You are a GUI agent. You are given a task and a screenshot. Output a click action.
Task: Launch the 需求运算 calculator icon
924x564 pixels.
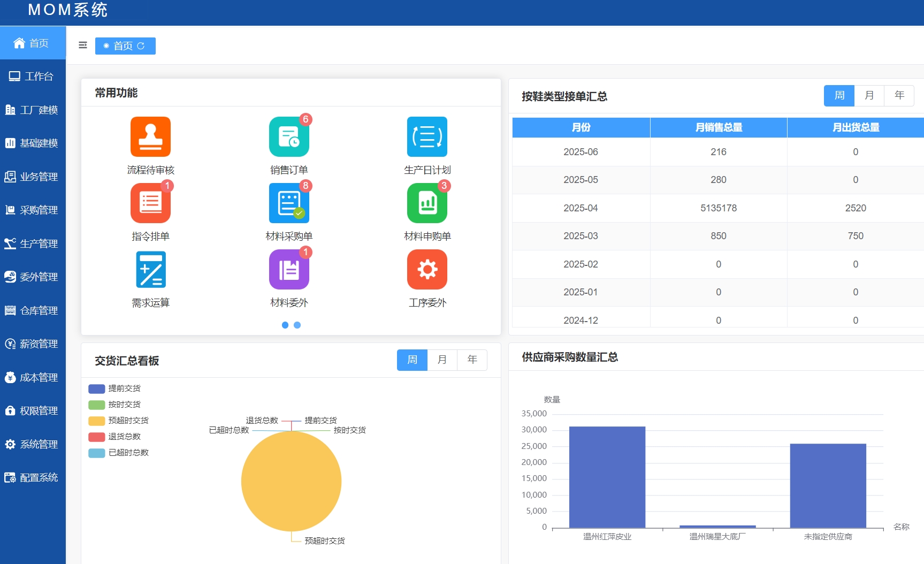(x=150, y=270)
